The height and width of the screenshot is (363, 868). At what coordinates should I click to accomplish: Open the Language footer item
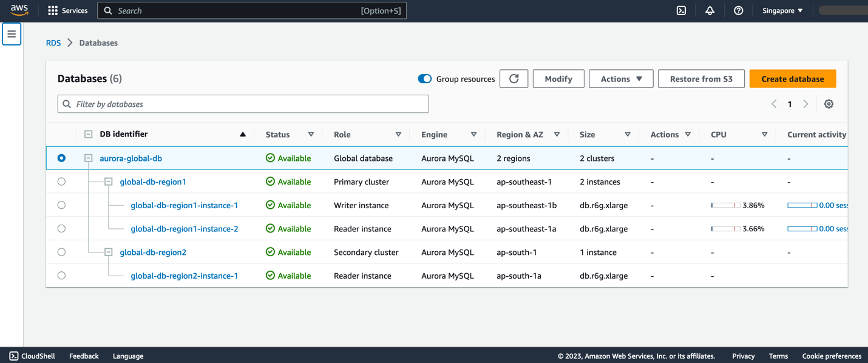click(128, 356)
